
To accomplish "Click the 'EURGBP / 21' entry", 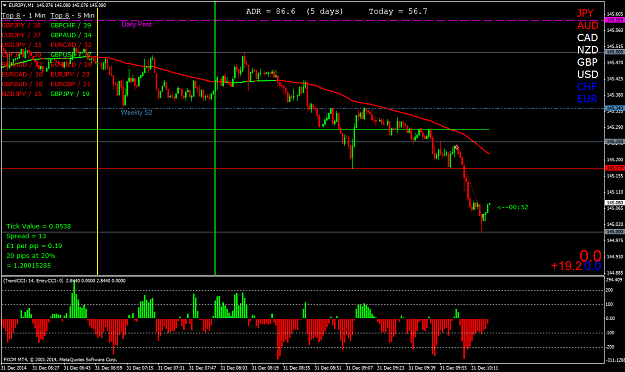I will [x=71, y=84].
